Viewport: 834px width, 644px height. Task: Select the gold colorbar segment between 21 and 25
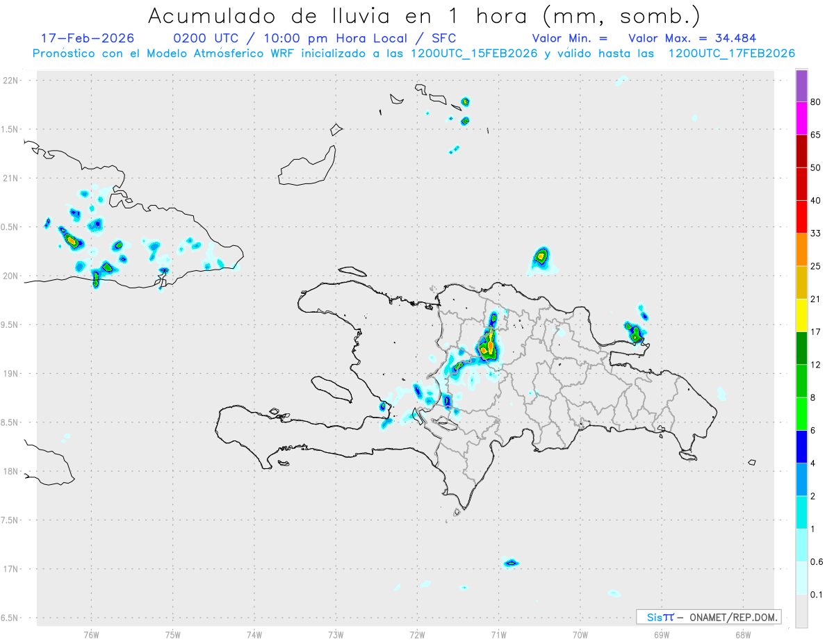[801, 282]
